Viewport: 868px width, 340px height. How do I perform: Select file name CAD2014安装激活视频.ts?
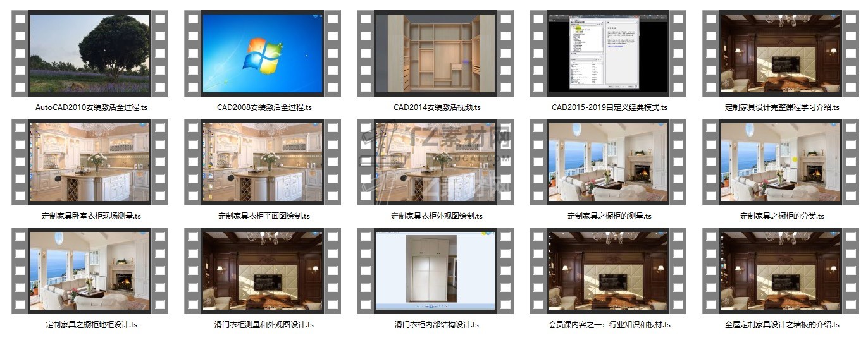point(437,107)
